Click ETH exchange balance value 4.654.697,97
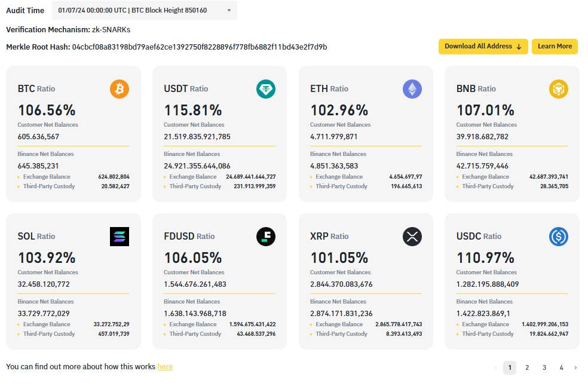 pyautogui.click(x=406, y=177)
